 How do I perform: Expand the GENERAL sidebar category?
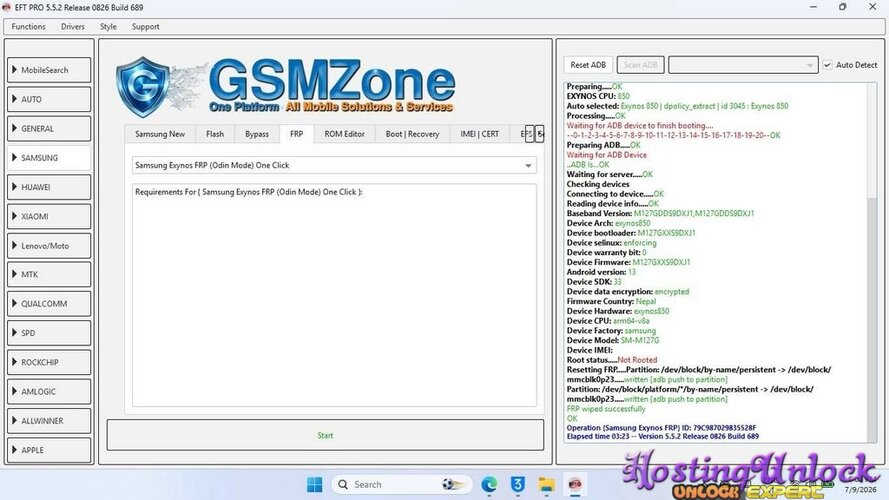tap(49, 129)
